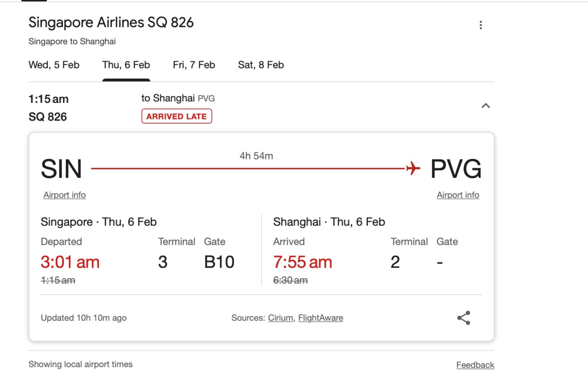Open Airport info for Shanghai
The image size is (588, 380).
[x=458, y=195]
